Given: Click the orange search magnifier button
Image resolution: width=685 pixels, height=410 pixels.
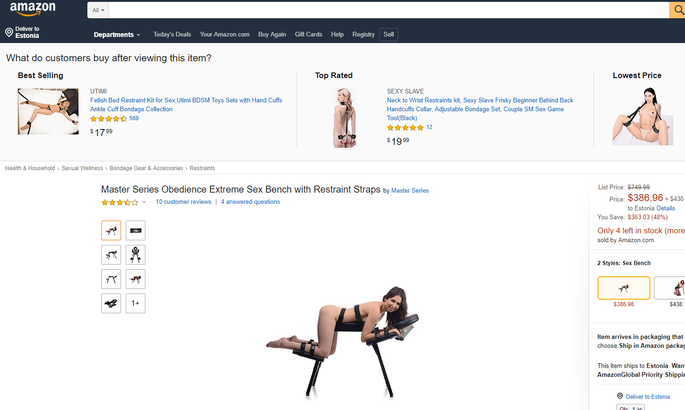Looking at the screenshot, I should click(x=677, y=10).
